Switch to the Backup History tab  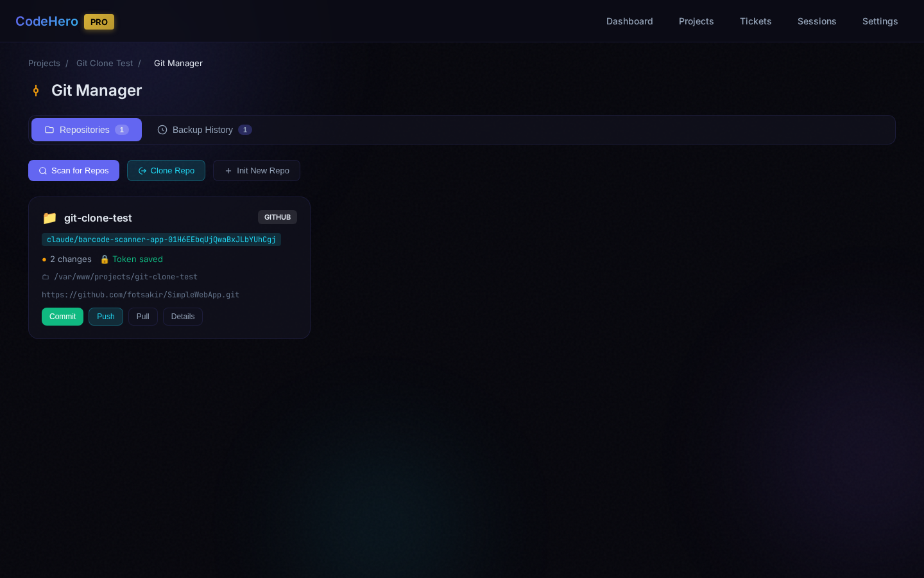pos(204,130)
